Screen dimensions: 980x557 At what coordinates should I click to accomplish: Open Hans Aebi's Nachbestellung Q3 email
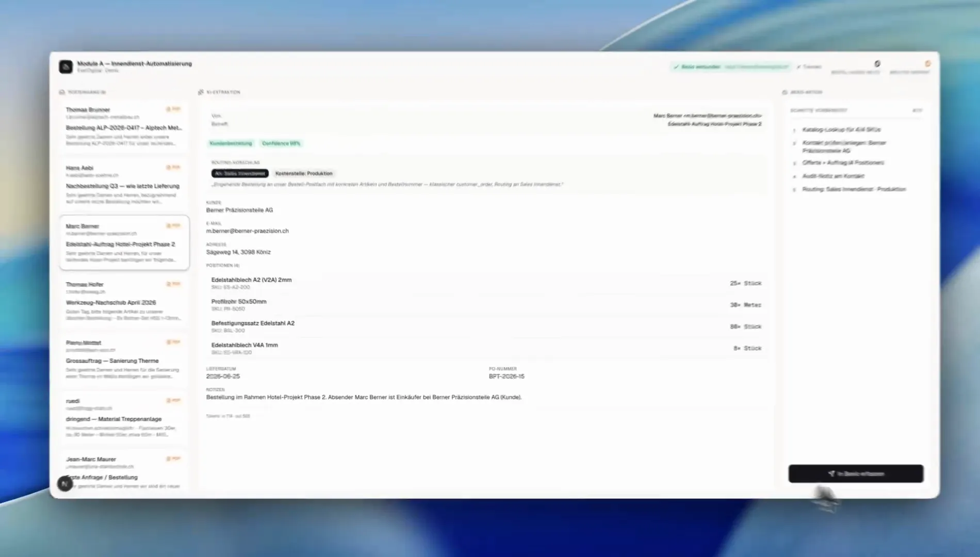(124, 185)
